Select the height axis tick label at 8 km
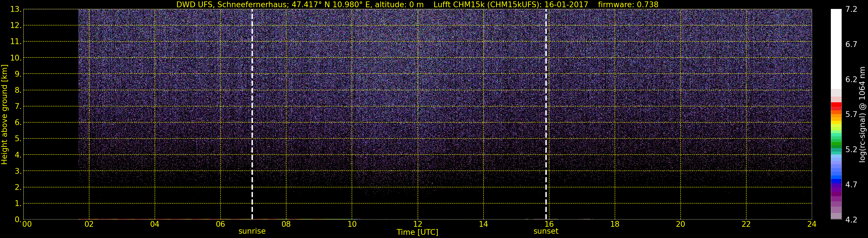 tap(18, 90)
